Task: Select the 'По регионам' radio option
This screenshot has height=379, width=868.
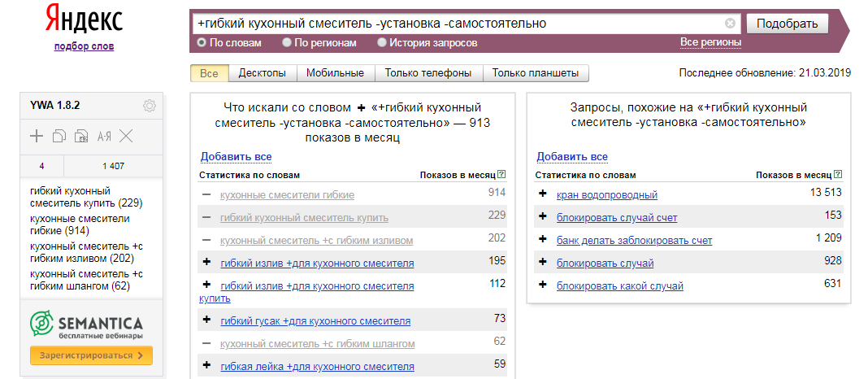Action: click(x=287, y=42)
